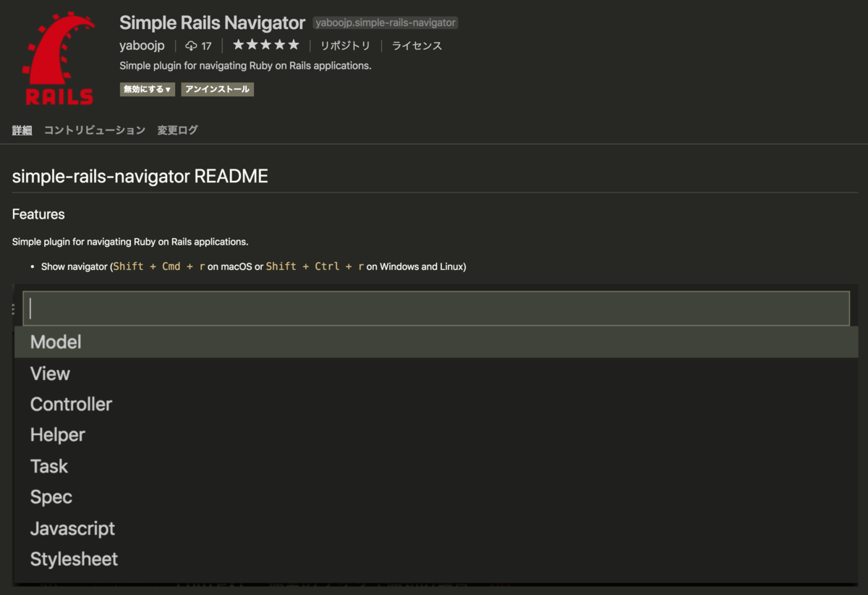
Task: Click the download count cloud icon
Action: coord(191,46)
